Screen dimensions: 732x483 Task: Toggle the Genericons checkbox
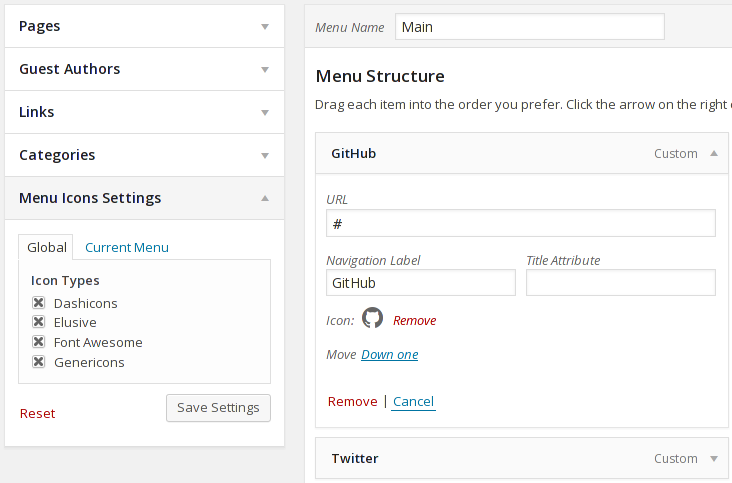click(39, 362)
